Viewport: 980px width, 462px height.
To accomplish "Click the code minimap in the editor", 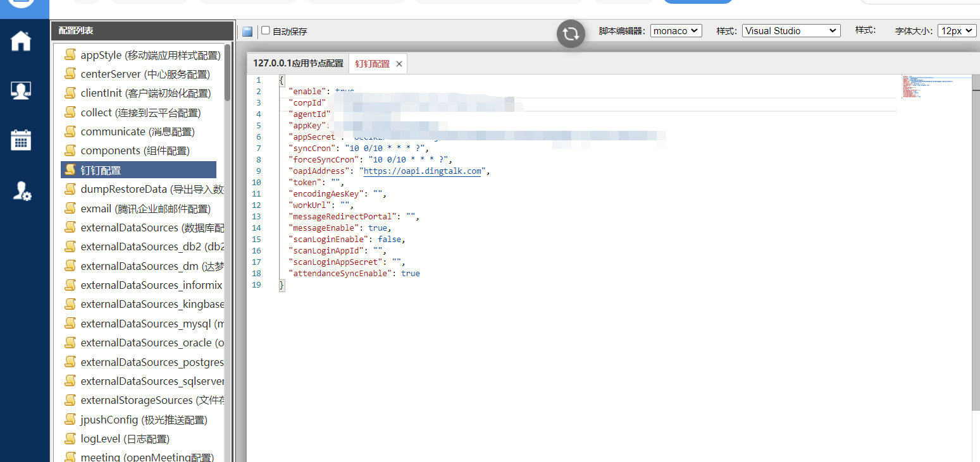I will 936,87.
